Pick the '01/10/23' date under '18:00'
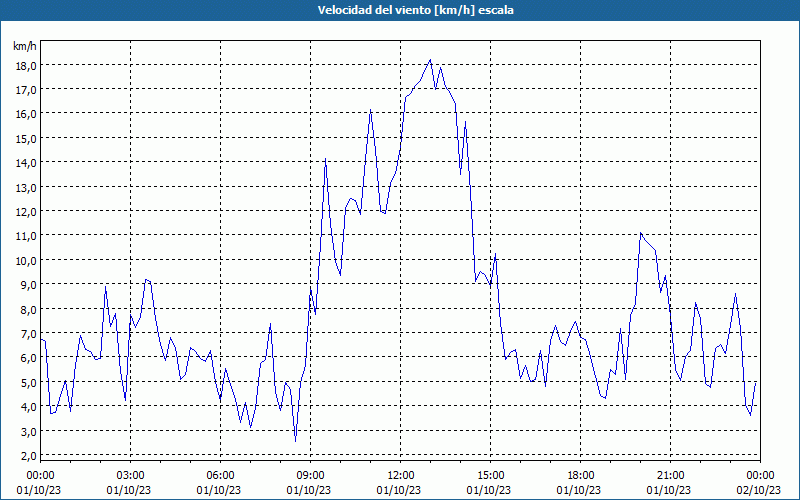Screen dimensions: 800x500 click(579, 490)
